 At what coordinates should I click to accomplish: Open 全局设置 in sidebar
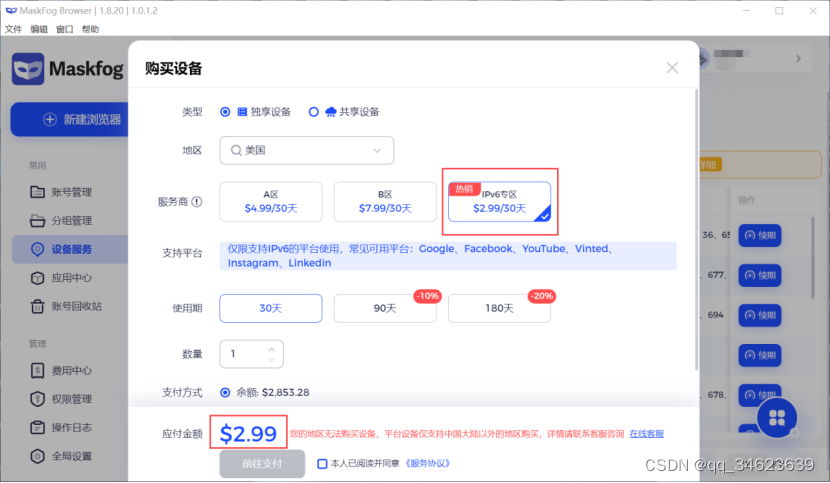[70, 457]
